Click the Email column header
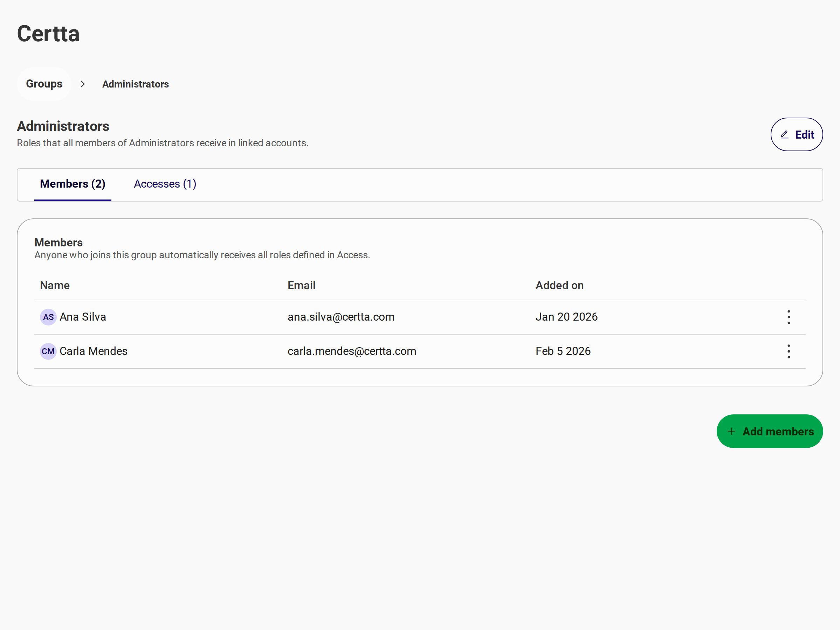840x630 pixels. click(x=301, y=285)
